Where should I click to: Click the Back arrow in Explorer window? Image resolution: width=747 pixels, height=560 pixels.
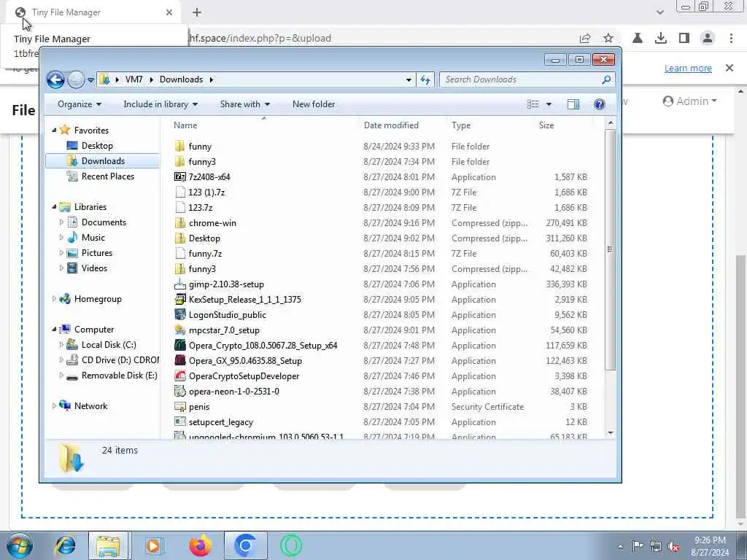55,79
